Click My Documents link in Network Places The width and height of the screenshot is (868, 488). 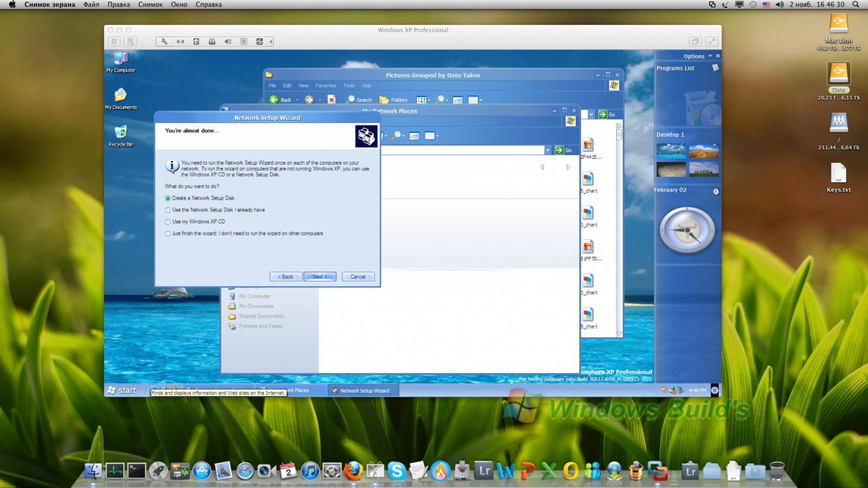[x=251, y=306]
